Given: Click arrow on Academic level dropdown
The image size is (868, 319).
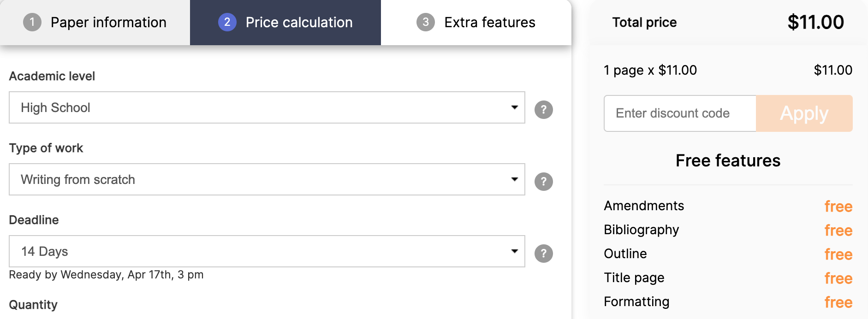Looking at the screenshot, I should (515, 107).
